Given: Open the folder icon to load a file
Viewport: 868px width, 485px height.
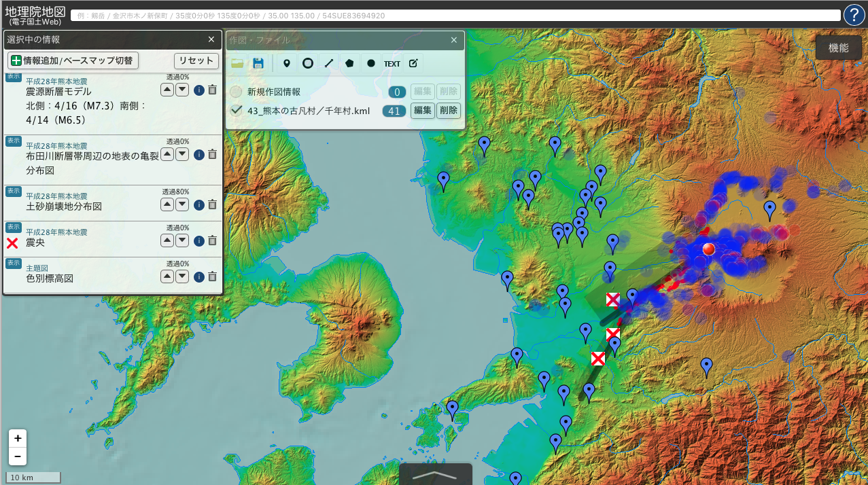Looking at the screenshot, I should pyautogui.click(x=237, y=63).
